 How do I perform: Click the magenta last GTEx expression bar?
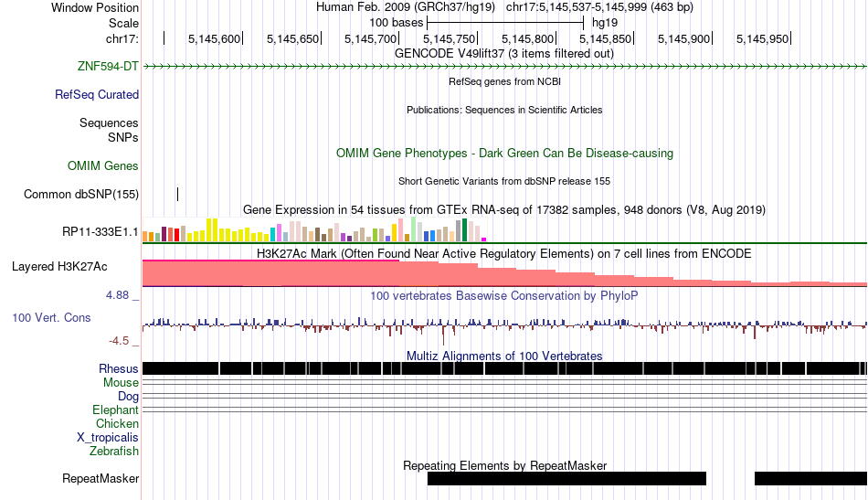coord(484,239)
